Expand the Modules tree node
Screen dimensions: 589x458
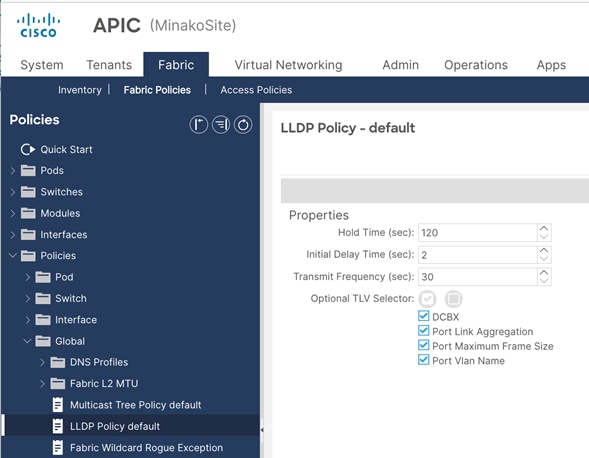pos(12,213)
